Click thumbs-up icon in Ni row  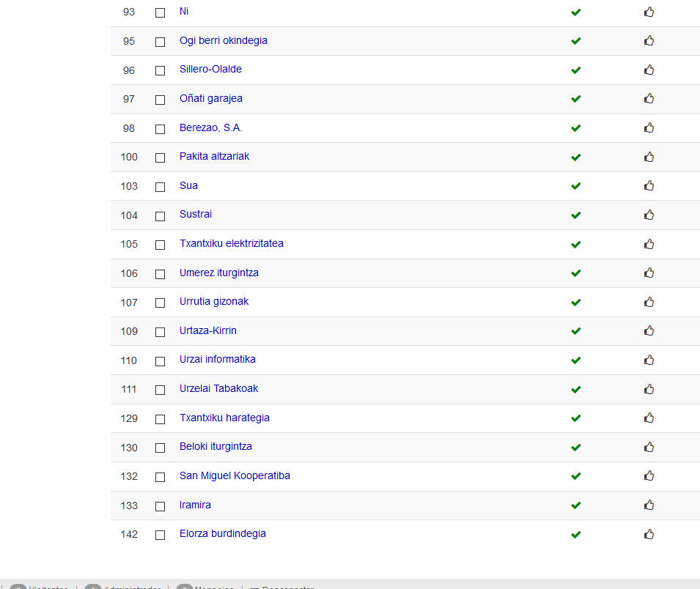tap(649, 12)
